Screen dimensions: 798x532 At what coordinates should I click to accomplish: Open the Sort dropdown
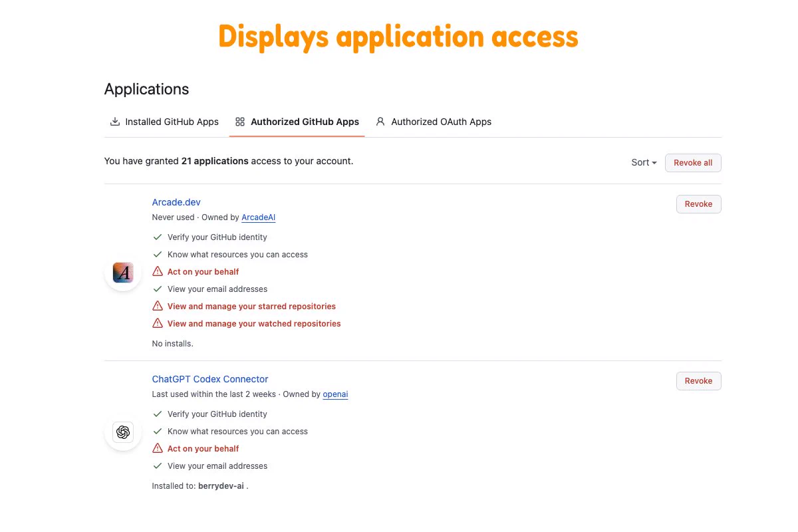pyautogui.click(x=644, y=162)
